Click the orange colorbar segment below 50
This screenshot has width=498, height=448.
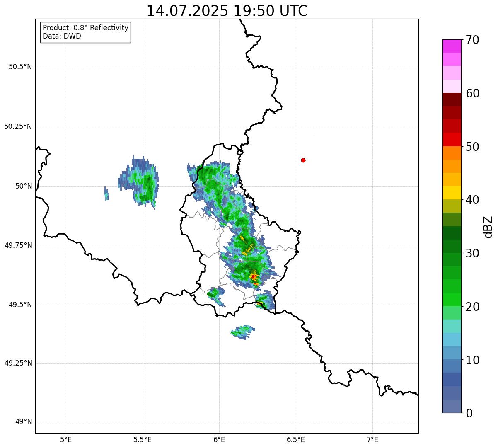(x=452, y=153)
